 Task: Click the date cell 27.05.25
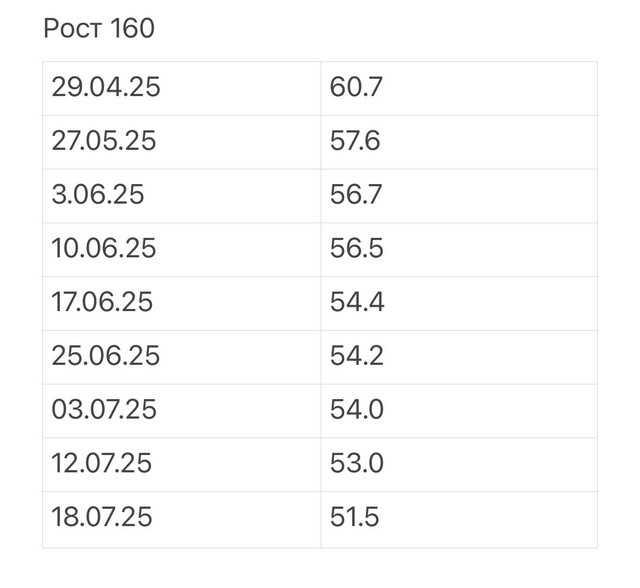point(182,142)
